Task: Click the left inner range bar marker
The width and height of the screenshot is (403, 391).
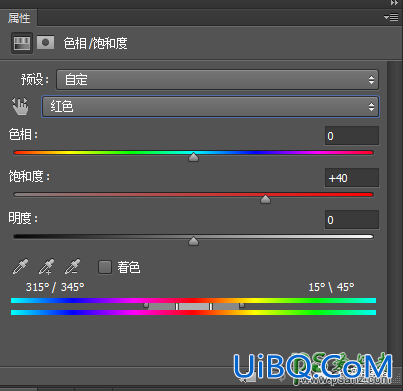Action: coord(177,306)
